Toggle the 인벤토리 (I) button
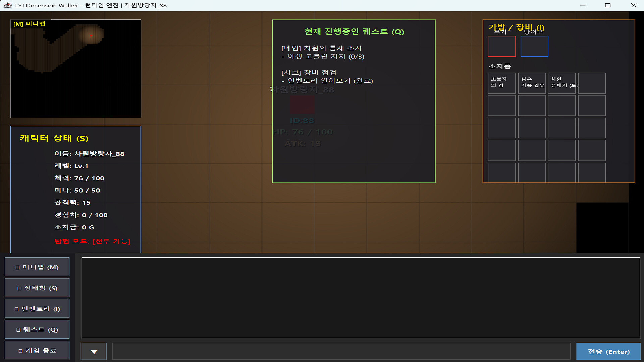The height and width of the screenshot is (362, 644). (x=37, y=309)
